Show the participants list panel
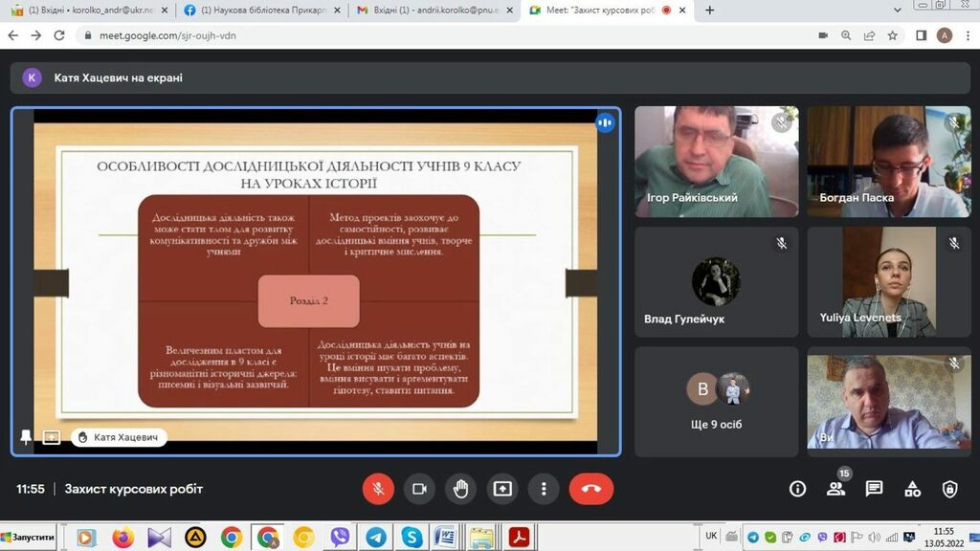 (835, 489)
